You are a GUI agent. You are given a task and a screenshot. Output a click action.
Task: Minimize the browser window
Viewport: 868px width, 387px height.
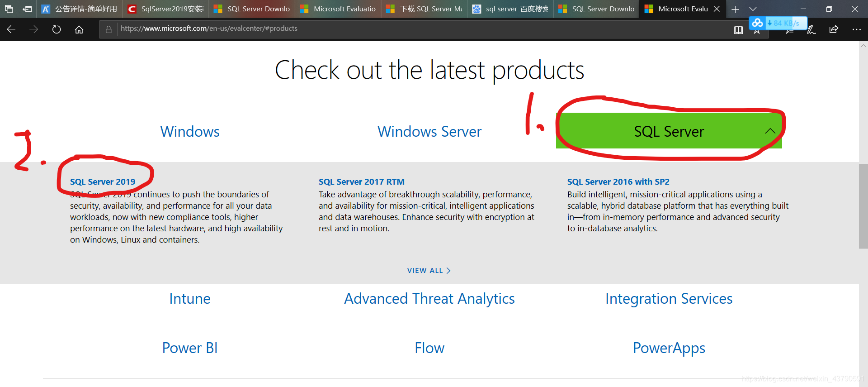[x=803, y=9]
